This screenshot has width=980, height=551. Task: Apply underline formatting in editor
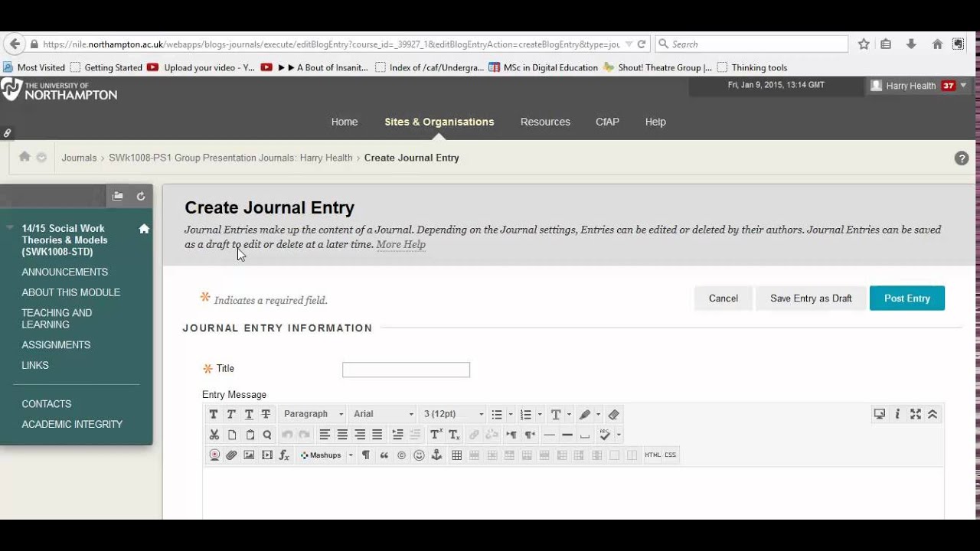click(x=249, y=414)
